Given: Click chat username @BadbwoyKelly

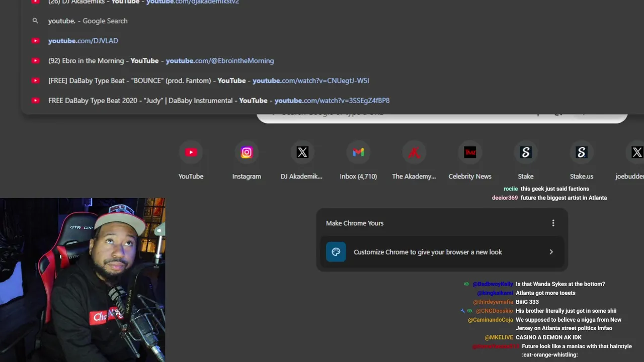Looking at the screenshot, I should click(x=493, y=284).
